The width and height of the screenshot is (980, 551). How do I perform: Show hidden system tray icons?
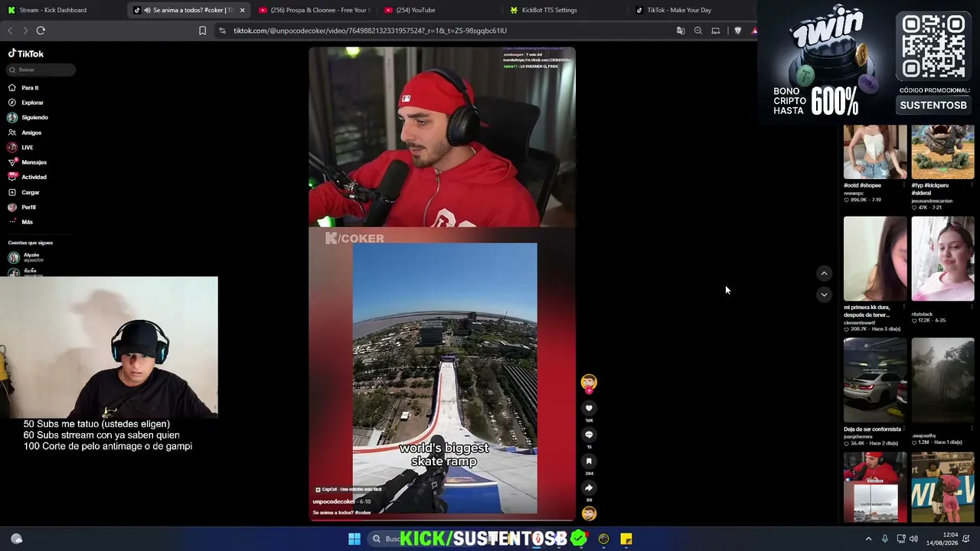[x=868, y=539]
